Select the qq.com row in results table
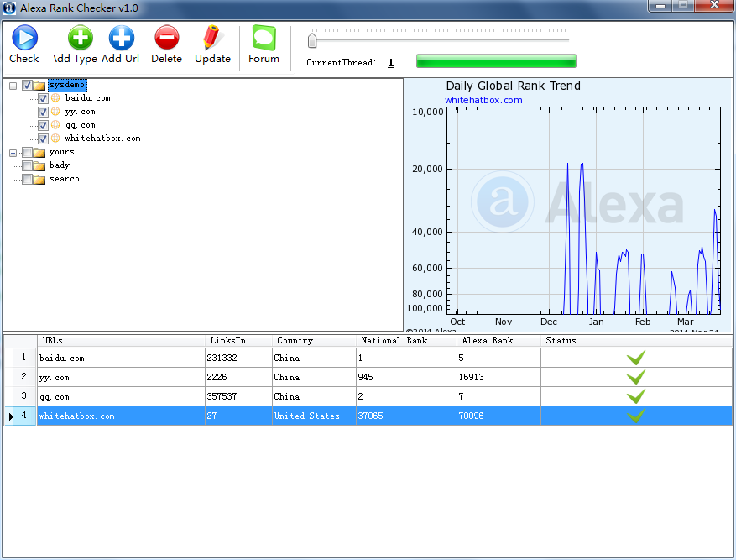This screenshot has width=736, height=560. click(117, 396)
